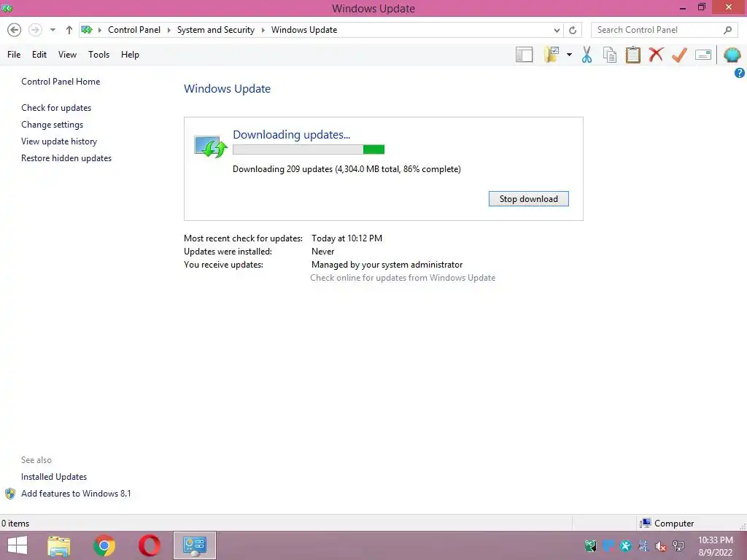Click the Control Panel icon in address bar
Image resolution: width=747 pixels, height=560 pixels.
(x=87, y=30)
